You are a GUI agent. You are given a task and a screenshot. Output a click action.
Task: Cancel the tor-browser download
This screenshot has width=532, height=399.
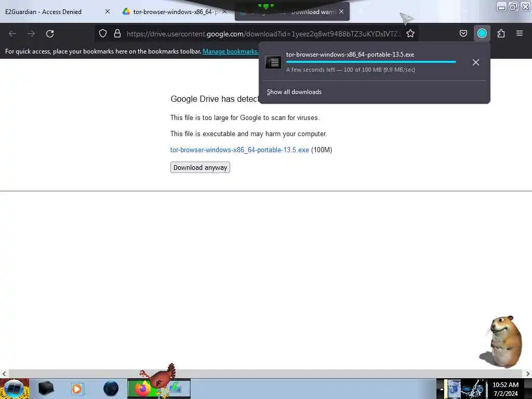pyautogui.click(x=476, y=62)
